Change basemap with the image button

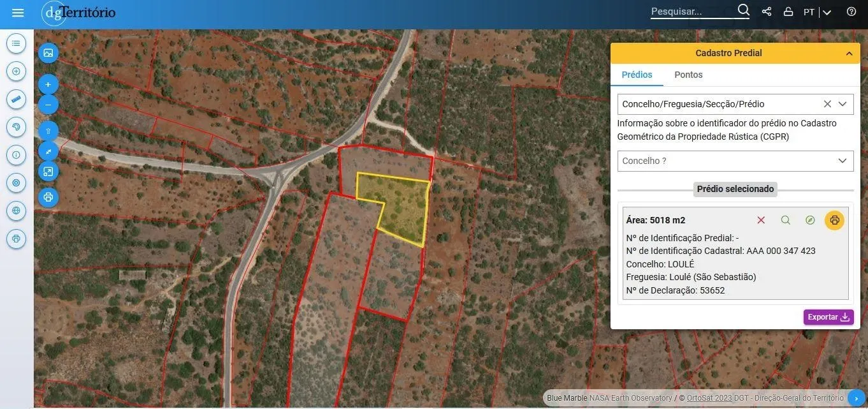[48, 53]
